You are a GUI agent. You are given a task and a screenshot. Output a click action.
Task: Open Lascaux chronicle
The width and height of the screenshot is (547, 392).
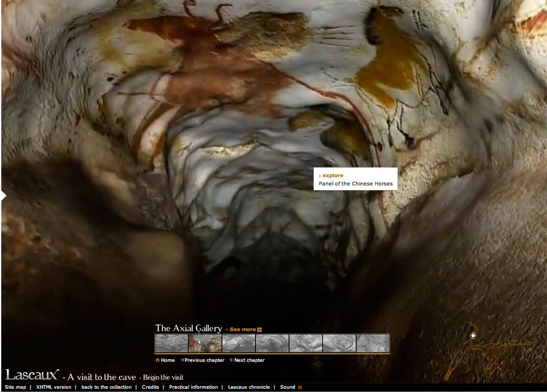249,387
